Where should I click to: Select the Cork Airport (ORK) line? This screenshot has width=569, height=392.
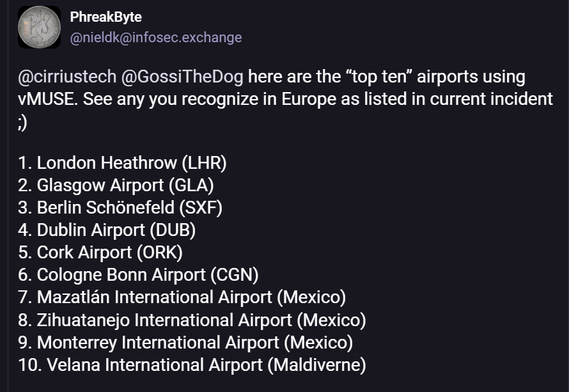[100, 253]
